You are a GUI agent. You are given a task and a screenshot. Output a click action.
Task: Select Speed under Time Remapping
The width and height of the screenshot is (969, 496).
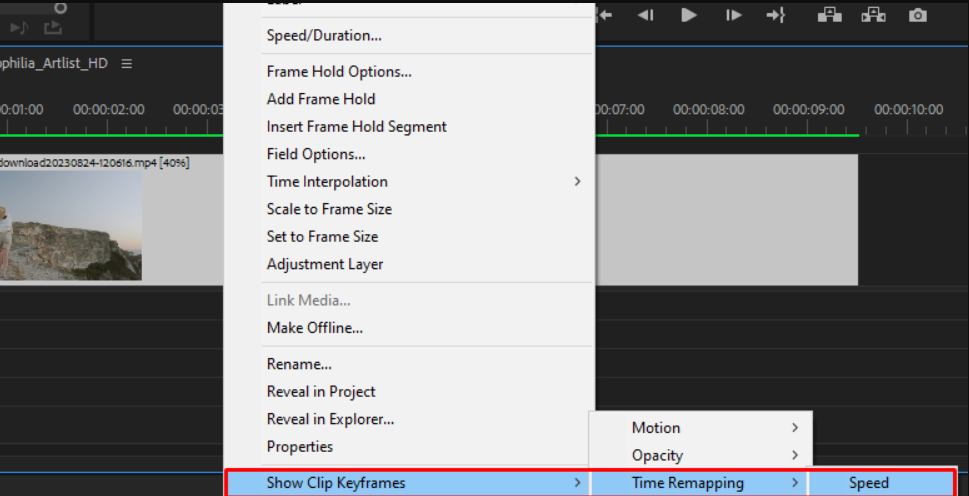click(882, 483)
